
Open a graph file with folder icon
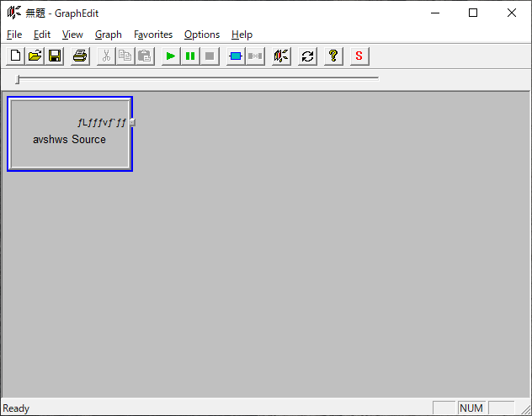pyautogui.click(x=35, y=56)
